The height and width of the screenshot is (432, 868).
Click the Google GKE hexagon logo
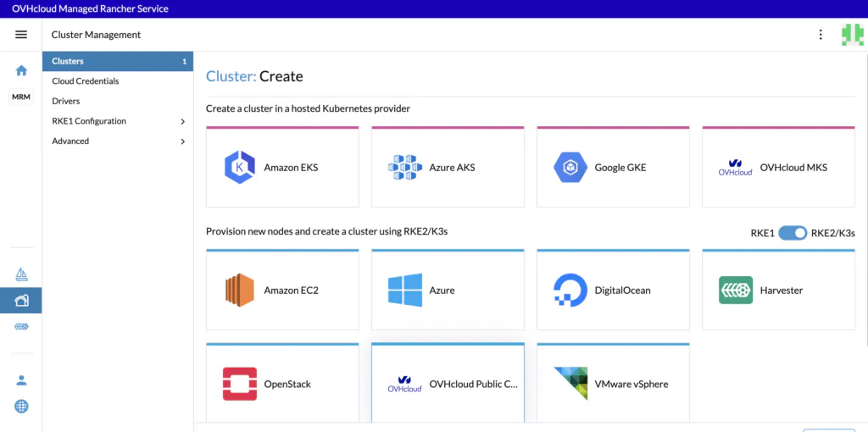[570, 168]
